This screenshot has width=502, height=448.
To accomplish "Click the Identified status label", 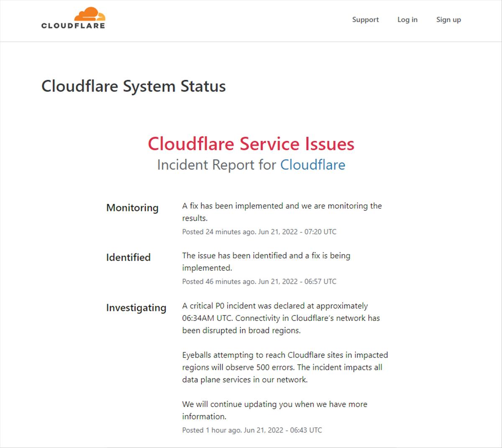I will click(x=128, y=257).
